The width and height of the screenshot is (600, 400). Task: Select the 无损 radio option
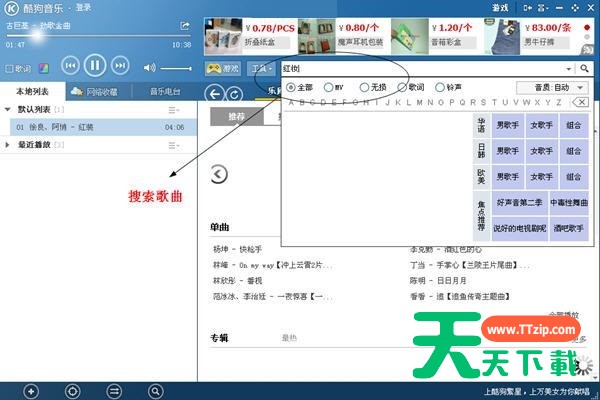tap(373, 88)
